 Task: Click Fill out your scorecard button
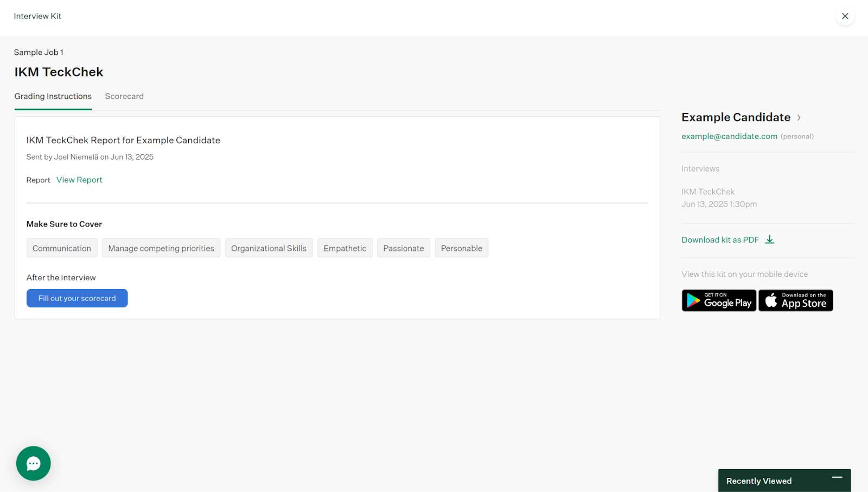click(77, 298)
